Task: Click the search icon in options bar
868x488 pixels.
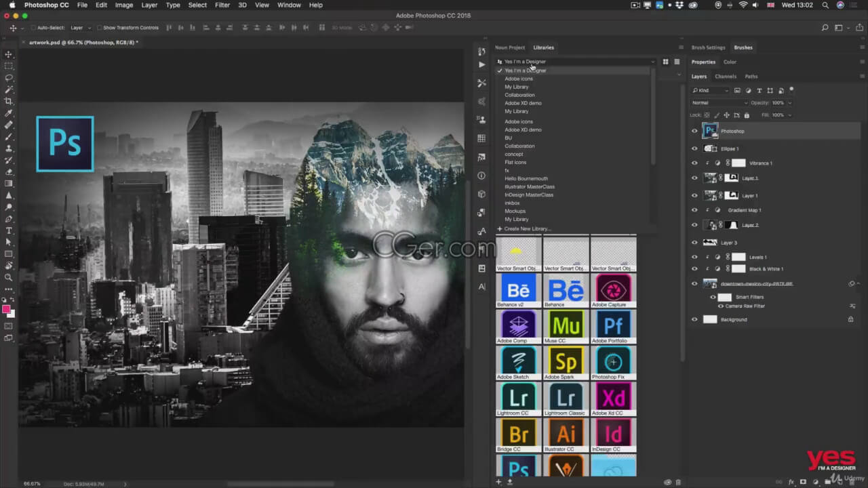Action: click(825, 28)
